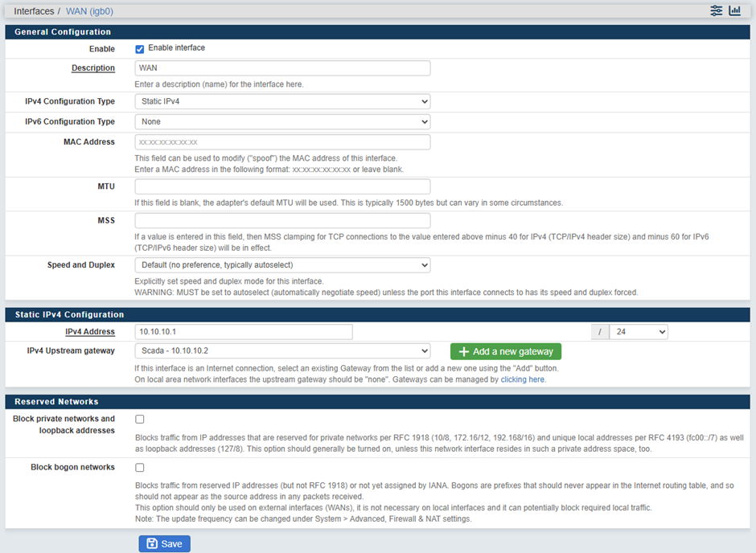
Task: Click the Description text field
Action: point(282,68)
